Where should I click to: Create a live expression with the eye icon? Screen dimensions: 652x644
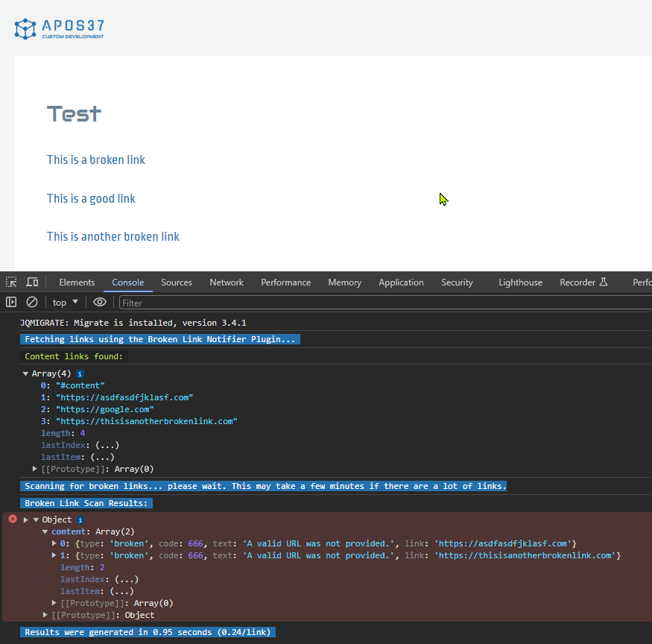click(99, 302)
